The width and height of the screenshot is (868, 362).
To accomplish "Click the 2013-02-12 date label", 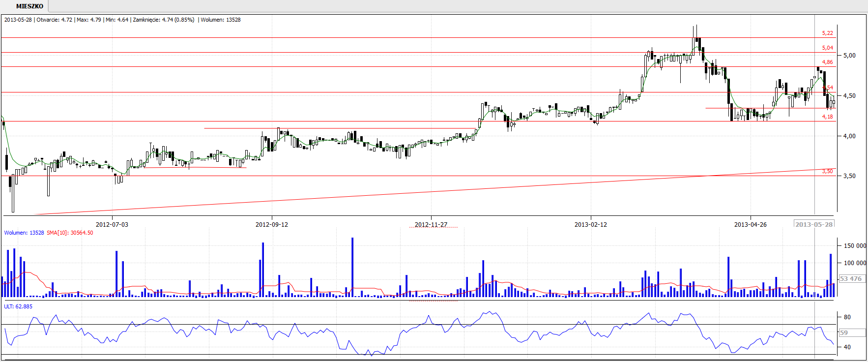I will click(x=591, y=225).
